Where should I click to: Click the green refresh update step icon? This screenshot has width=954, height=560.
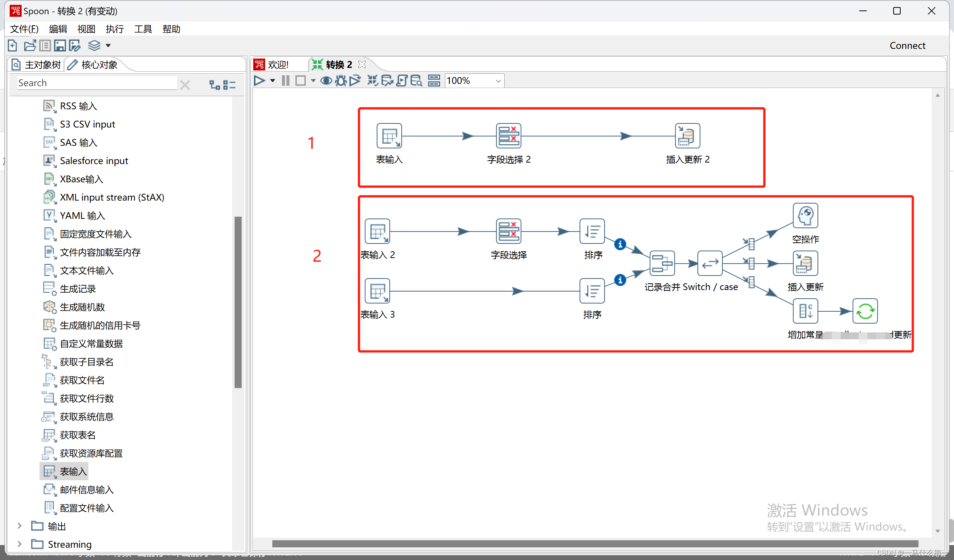click(x=865, y=311)
